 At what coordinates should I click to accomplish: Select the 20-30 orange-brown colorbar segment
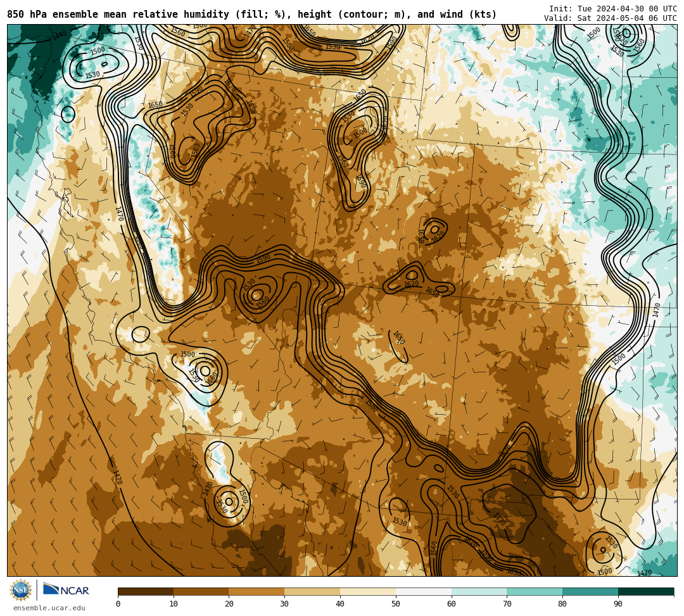pyautogui.click(x=257, y=591)
